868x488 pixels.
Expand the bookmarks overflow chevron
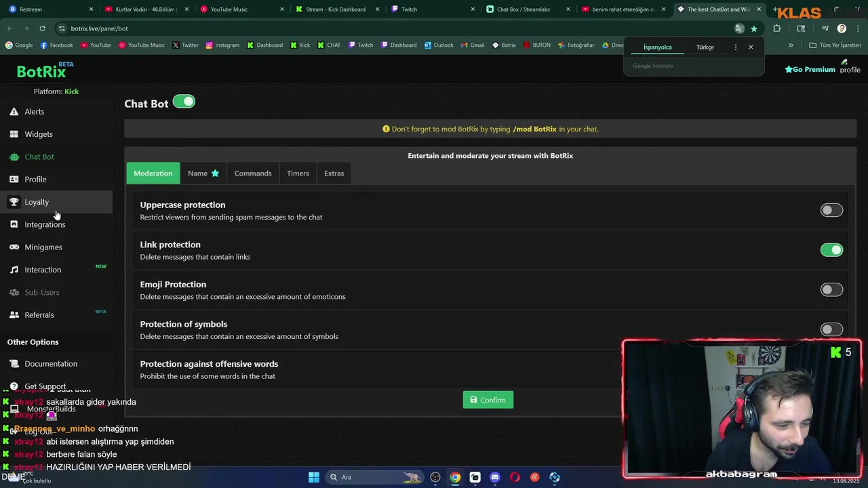coord(791,45)
